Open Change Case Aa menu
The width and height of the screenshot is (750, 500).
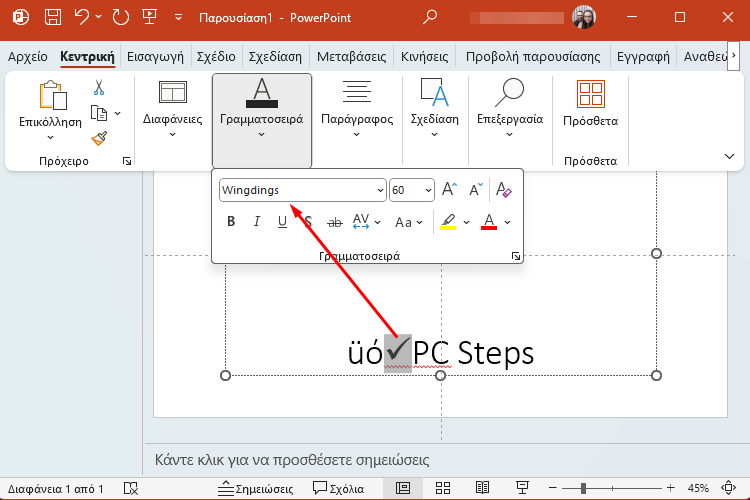[x=408, y=222]
